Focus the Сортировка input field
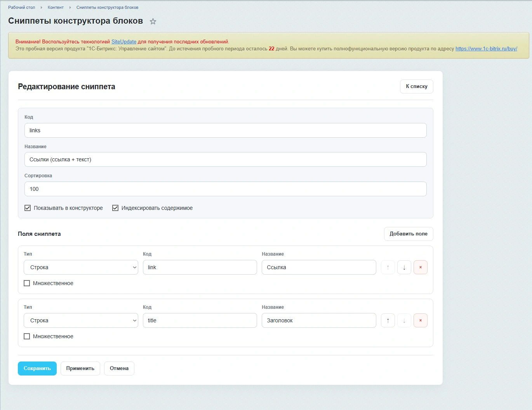The height and width of the screenshot is (410, 532). pos(226,189)
